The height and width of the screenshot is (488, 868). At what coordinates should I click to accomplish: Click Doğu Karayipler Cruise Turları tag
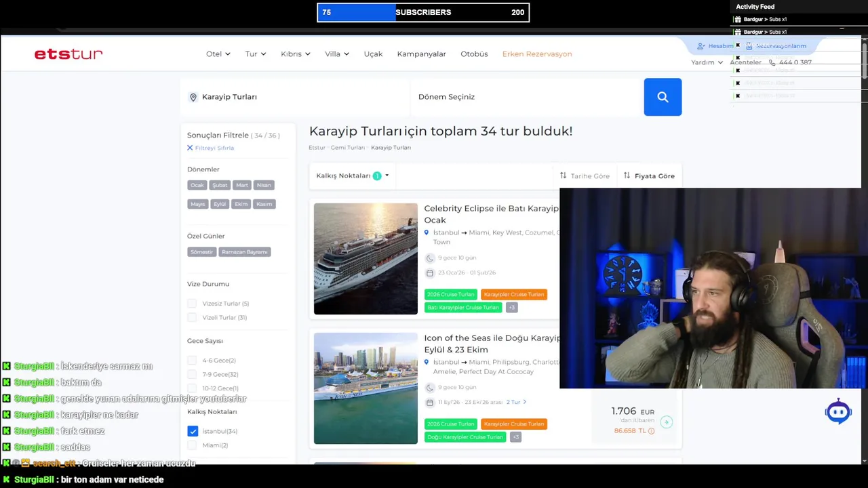[465, 437]
